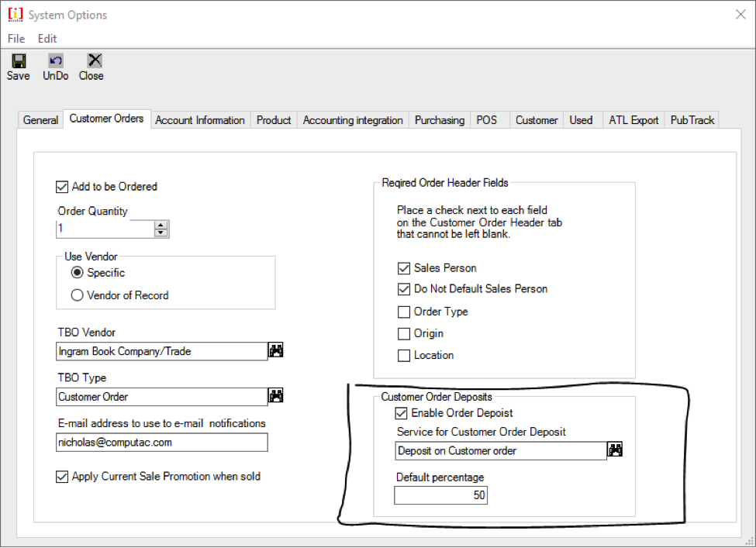Switch to the General tab
This screenshot has width=756, height=548.
tap(40, 120)
